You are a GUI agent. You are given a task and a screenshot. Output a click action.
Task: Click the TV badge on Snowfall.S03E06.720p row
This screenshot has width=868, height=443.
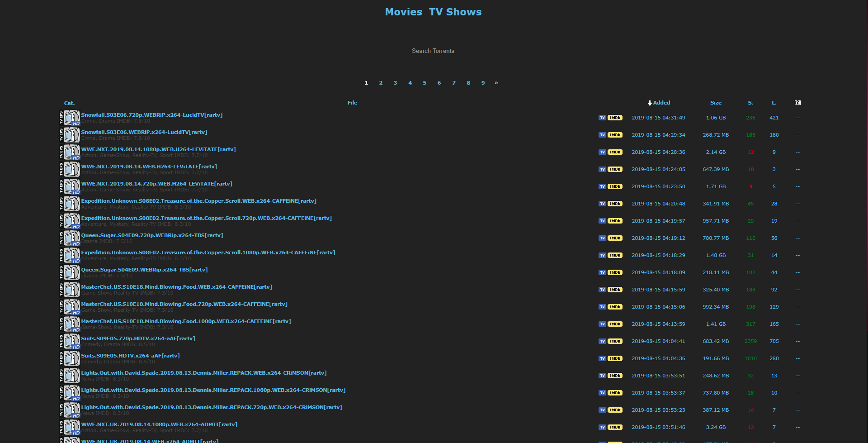click(602, 118)
